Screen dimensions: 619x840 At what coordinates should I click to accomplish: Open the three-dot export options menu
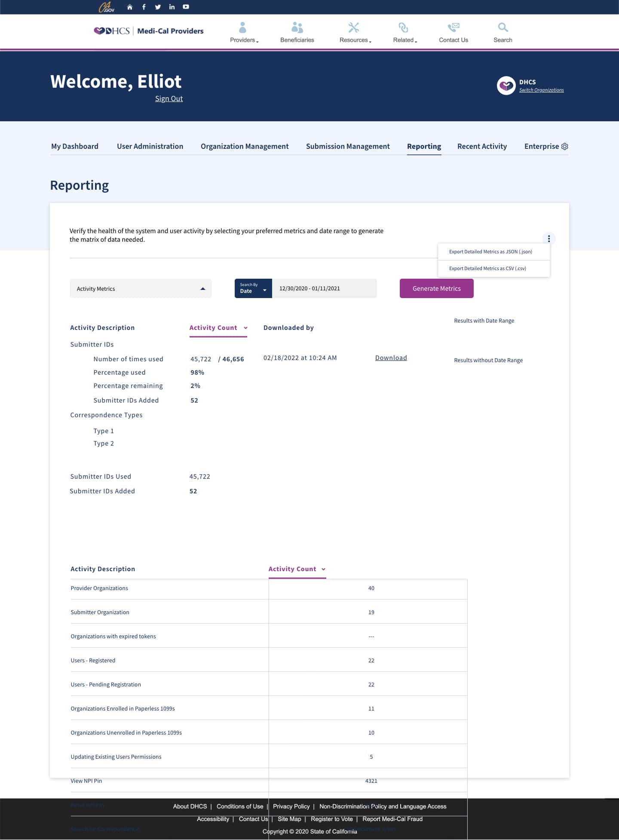pos(549,239)
